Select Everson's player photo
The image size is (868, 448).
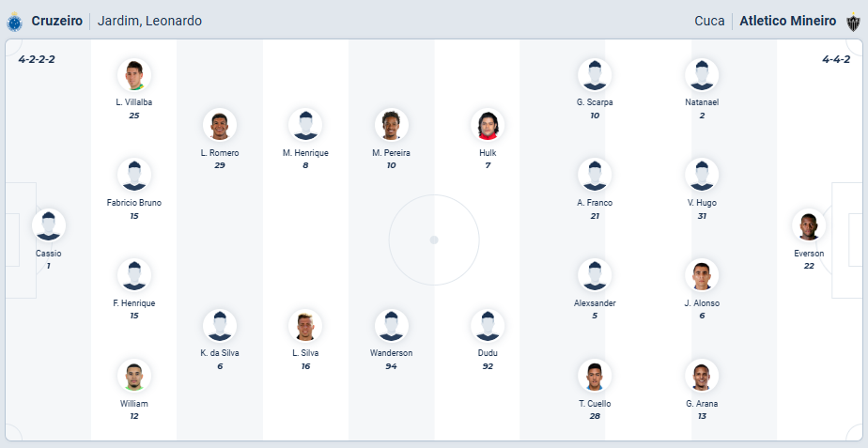(809, 225)
